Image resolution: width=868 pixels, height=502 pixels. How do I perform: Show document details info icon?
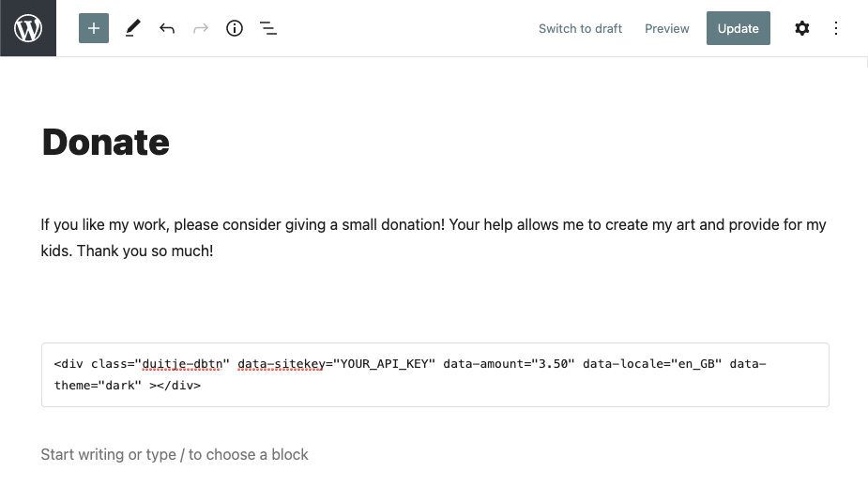click(235, 28)
